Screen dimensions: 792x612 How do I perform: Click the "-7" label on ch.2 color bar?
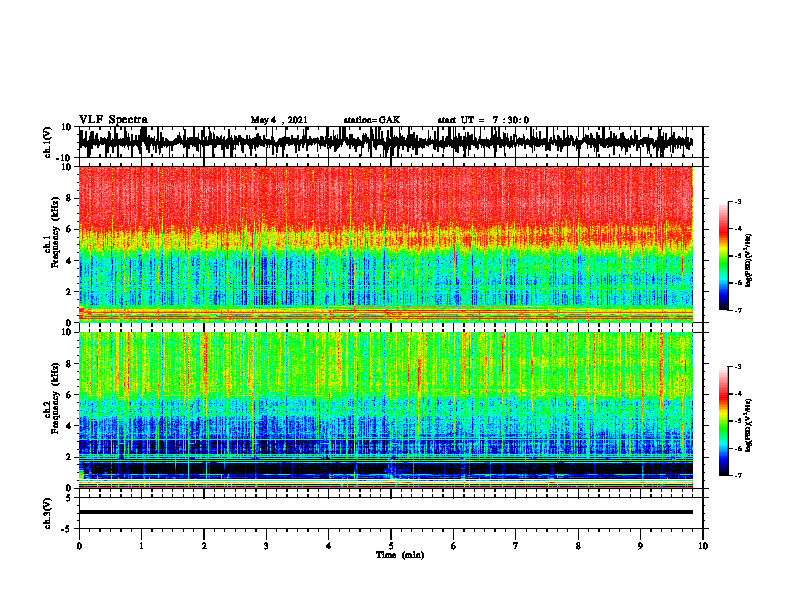click(x=737, y=475)
